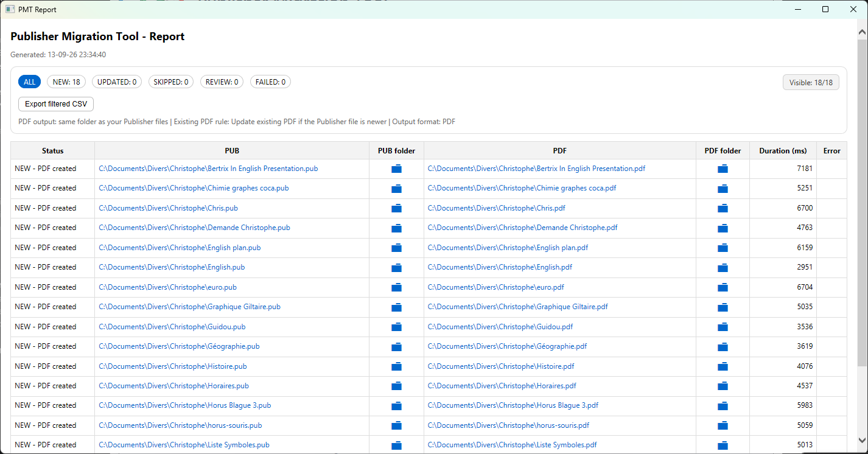Open Chimie graphes coca.pub link
The width and height of the screenshot is (868, 454).
(x=194, y=188)
